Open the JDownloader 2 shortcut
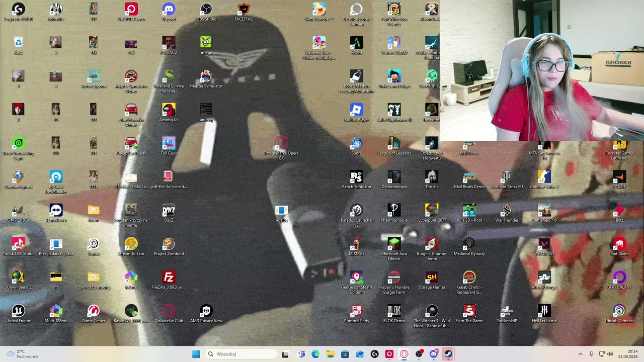644x362 pixels. pos(19,281)
